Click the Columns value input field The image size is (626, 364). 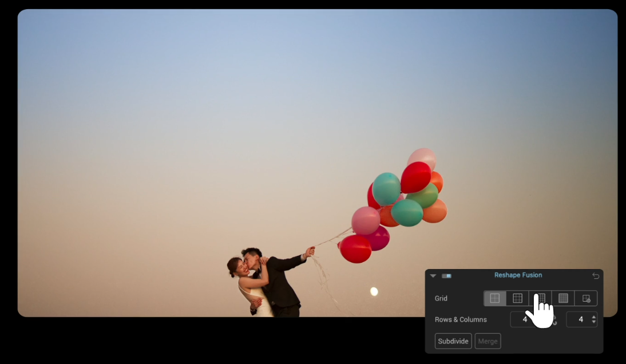pos(577,319)
